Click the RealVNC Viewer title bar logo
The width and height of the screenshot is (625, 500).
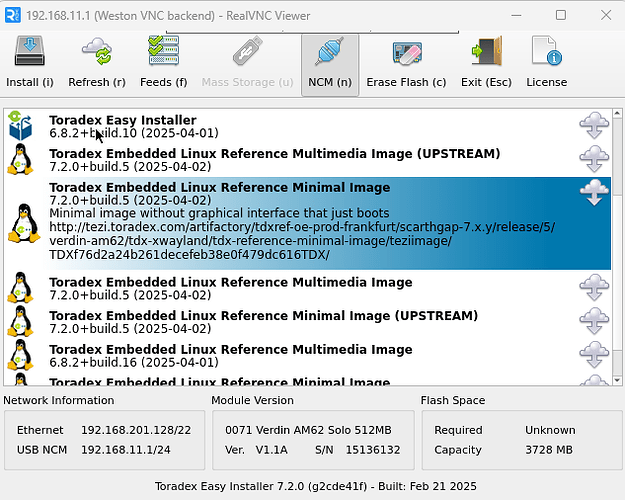click(12, 16)
